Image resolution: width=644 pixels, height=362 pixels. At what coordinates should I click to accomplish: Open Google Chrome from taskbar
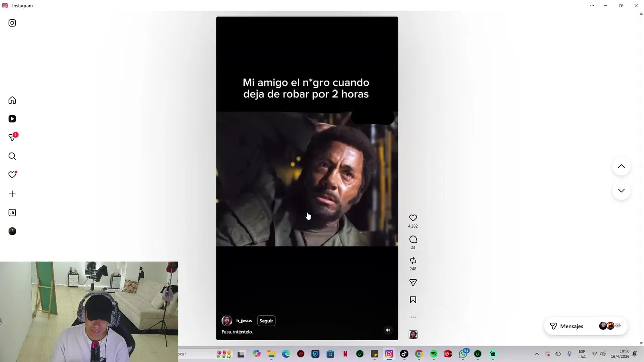pos(419,354)
